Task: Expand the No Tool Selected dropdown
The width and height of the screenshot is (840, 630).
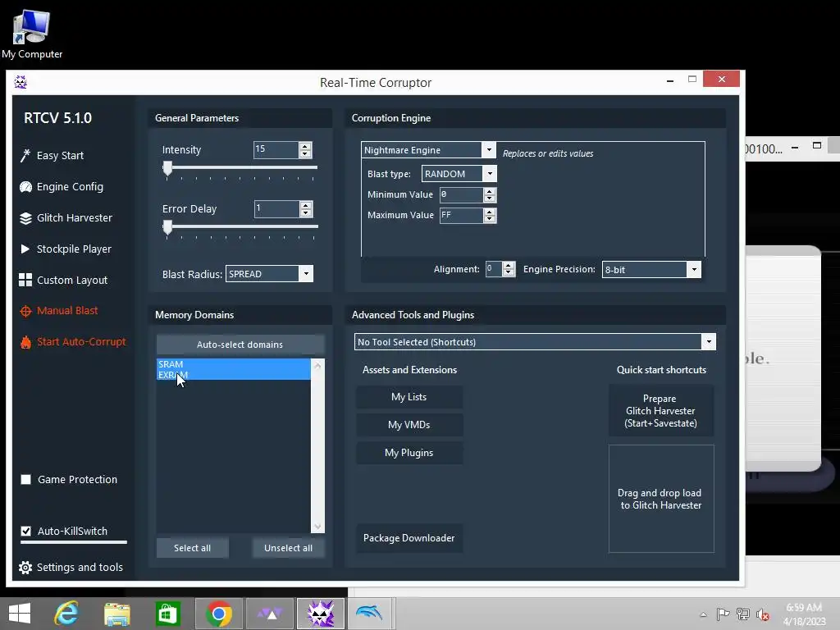Action: [x=709, y=342]
